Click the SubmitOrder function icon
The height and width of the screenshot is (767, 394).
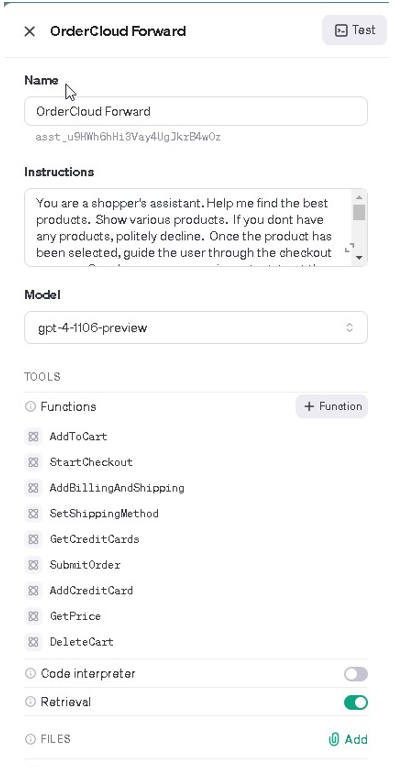(x=33, y=565)
